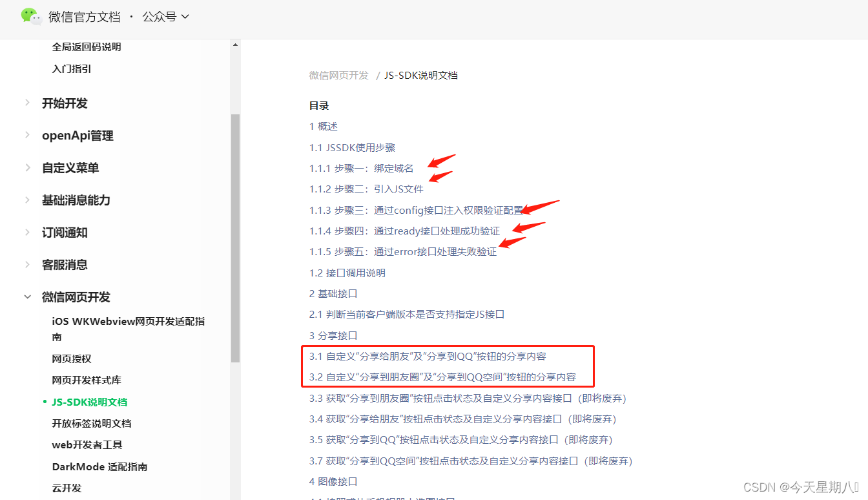Click 微信官方文档 site title
This screenshot has width=868, height=500.
[84, 17]
